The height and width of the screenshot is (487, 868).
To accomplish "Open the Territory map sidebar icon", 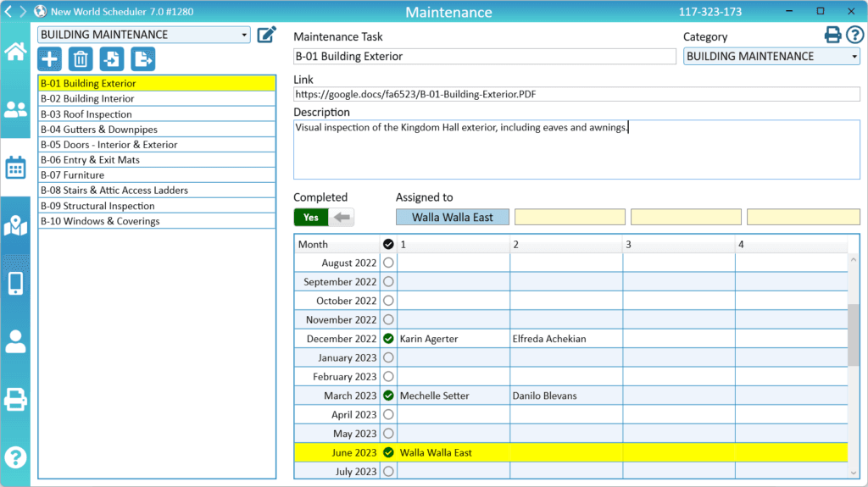I will [15, 225].
